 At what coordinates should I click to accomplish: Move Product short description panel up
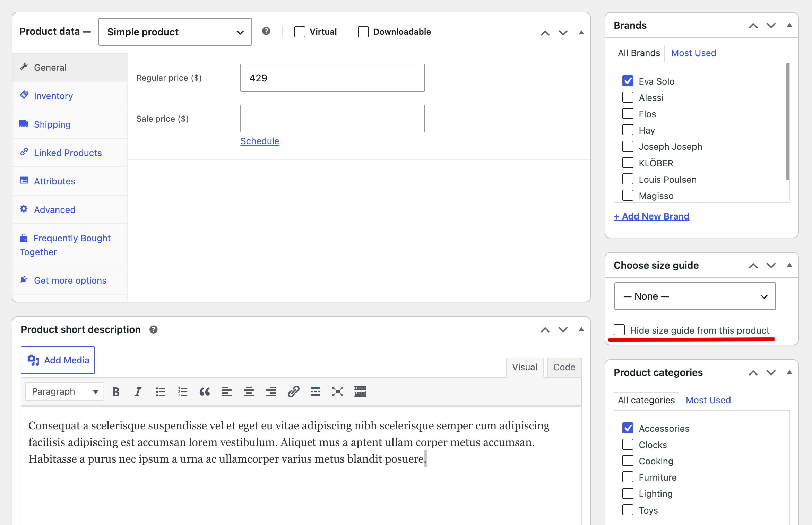545,330
